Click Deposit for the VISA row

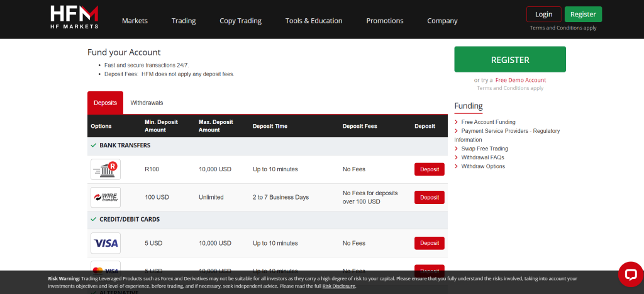(429, 243)
